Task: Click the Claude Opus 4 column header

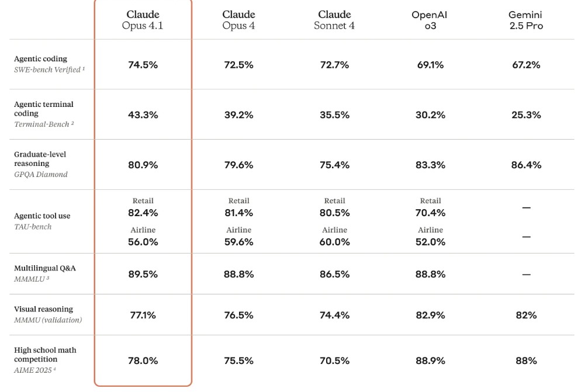Action: point(238,20)
